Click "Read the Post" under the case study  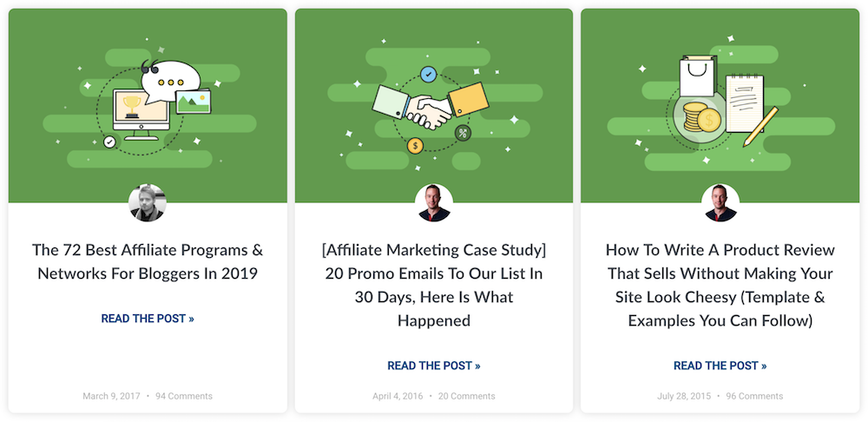[x=434, y=366]
